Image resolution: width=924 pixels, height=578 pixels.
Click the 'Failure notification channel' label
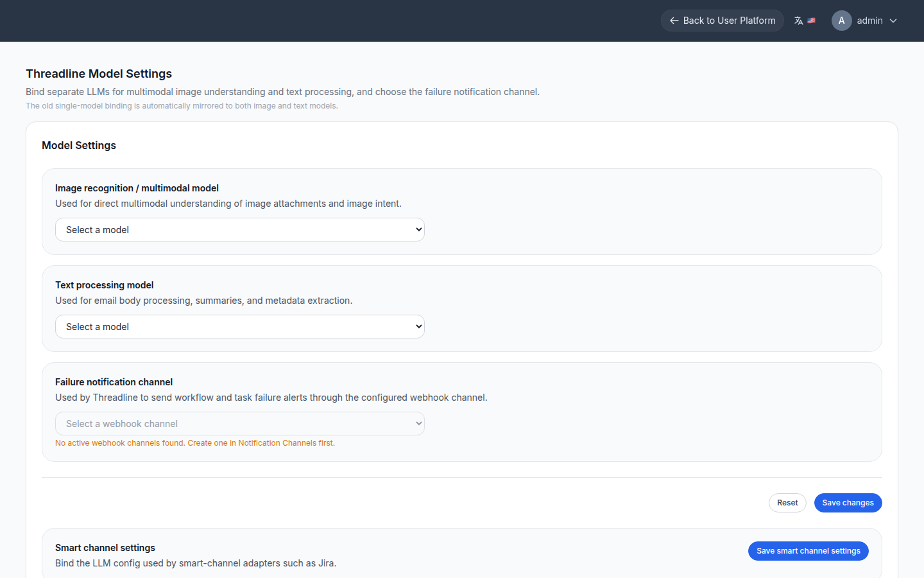[x=114, y=382]
